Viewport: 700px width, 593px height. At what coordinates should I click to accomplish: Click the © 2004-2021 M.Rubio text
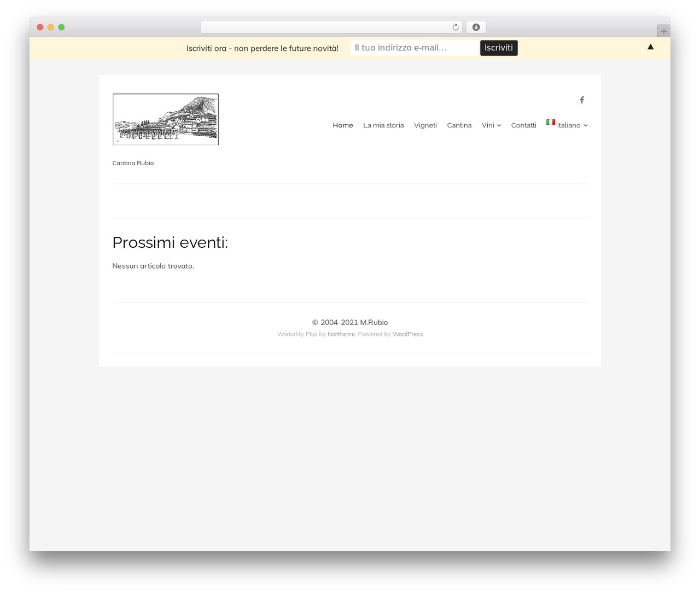click(350, 322)
